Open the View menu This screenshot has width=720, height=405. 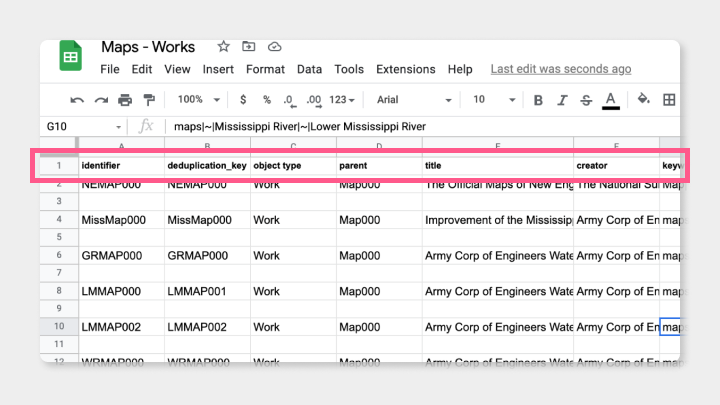177,69
